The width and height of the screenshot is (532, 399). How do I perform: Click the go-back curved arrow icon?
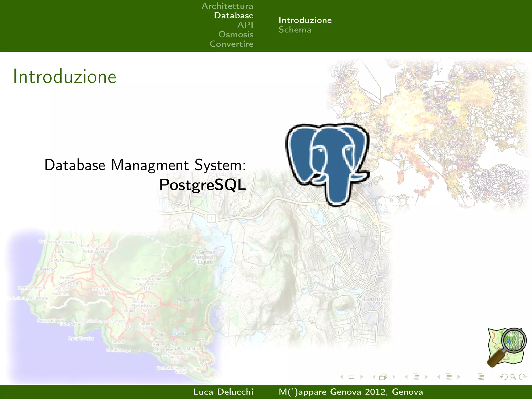pyautogui.click(x=504, y=377)
